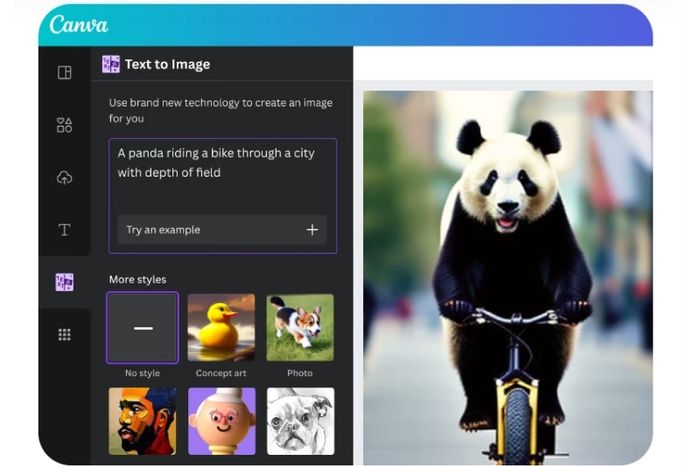Click the Text to Image header icon
700x466 pixels.
(x=111, y=64)
